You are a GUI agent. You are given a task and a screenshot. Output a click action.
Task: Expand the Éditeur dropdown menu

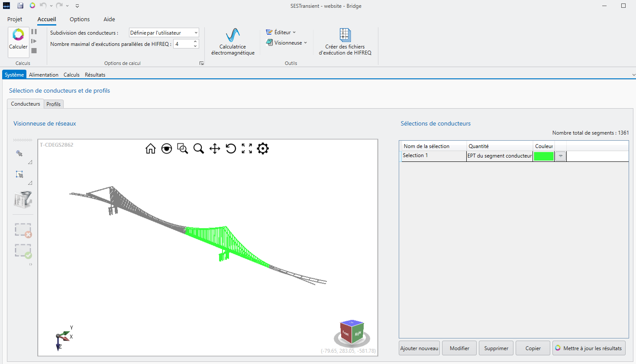[281, 32]
